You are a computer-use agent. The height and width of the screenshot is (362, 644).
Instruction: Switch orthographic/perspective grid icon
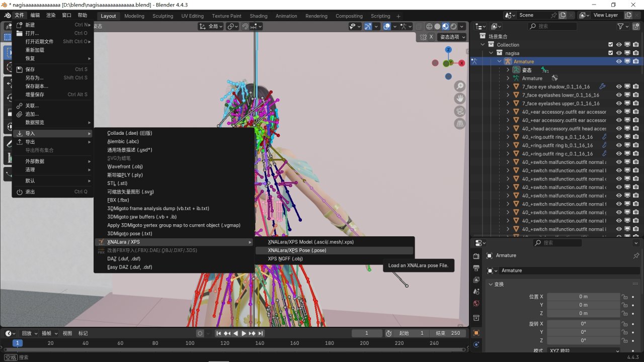459,124
